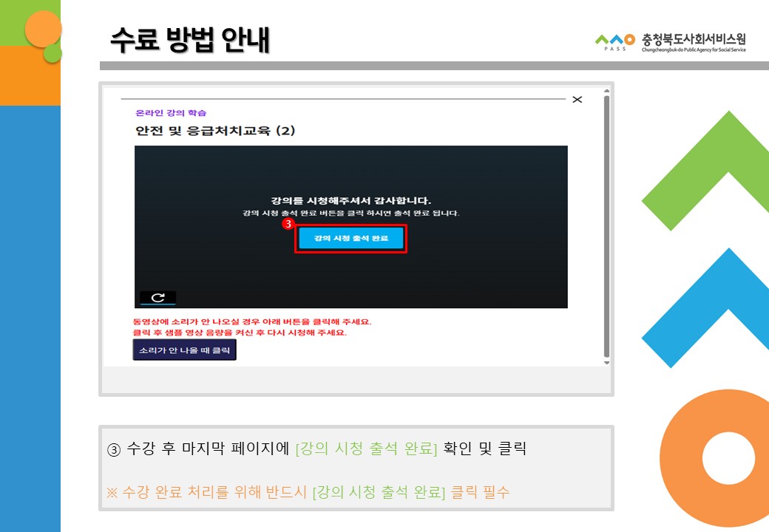Viewport: 769px width, 532px height.
Task: Click the line 강의 시청 출석 완료 버튼을 클릭 하시면
Action: pyautogui.click(x=350, y=213)
